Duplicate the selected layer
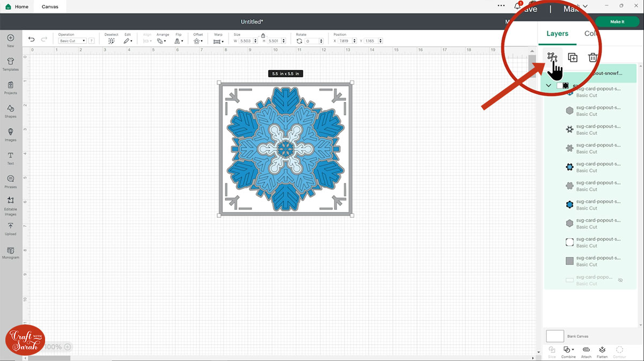Screen dimensions: 644x361 (573, 57)
